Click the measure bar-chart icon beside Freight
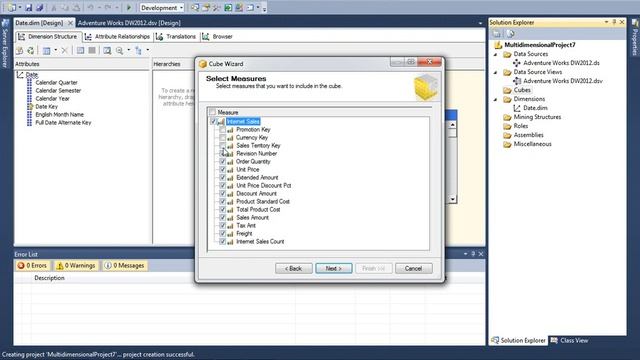Viewport: 640px width, 360px height. [230, 234]
